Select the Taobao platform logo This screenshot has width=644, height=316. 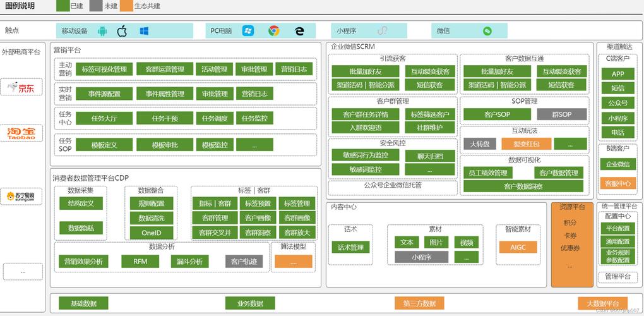21,133
